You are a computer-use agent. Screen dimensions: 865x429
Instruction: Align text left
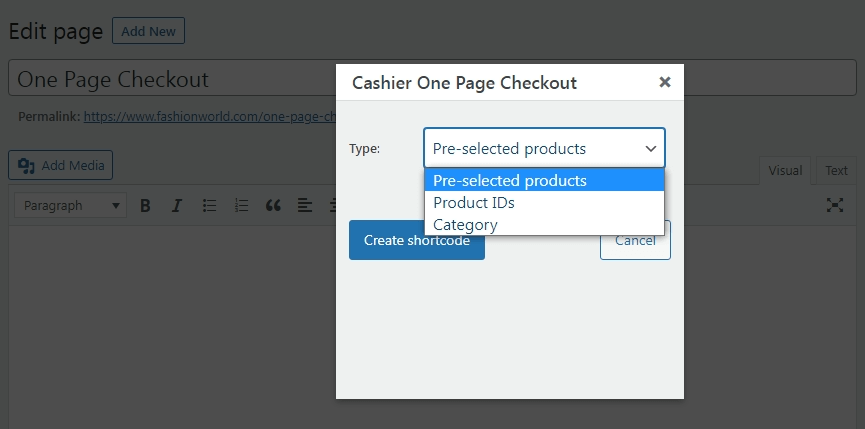pos(305,206)
